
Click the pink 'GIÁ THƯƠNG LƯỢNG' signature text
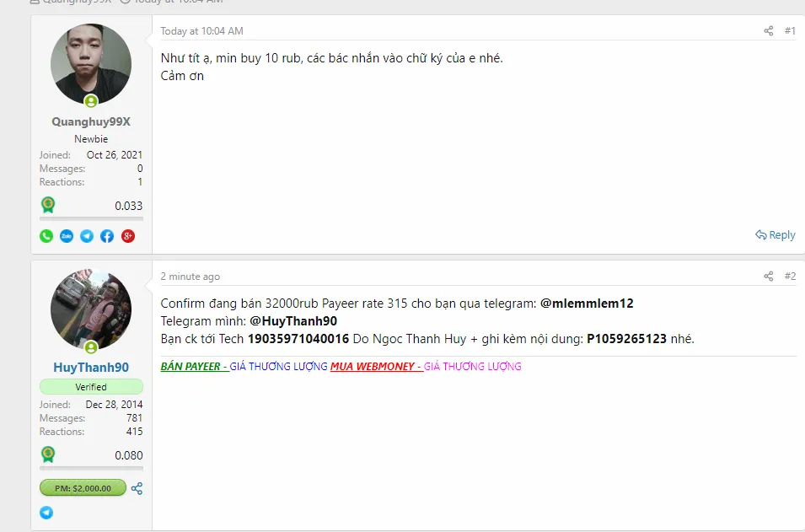(x=472, y=366)
